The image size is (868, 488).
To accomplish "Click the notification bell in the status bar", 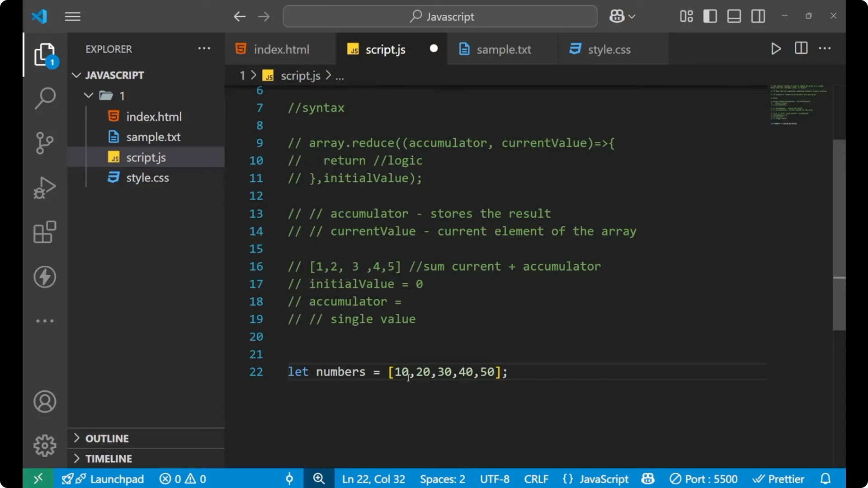I will [826, 479].
